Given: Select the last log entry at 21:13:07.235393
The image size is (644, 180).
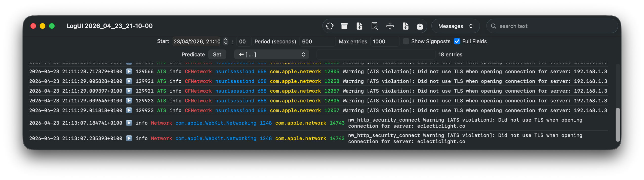Looking at the screenshot, I should [304, 138].
